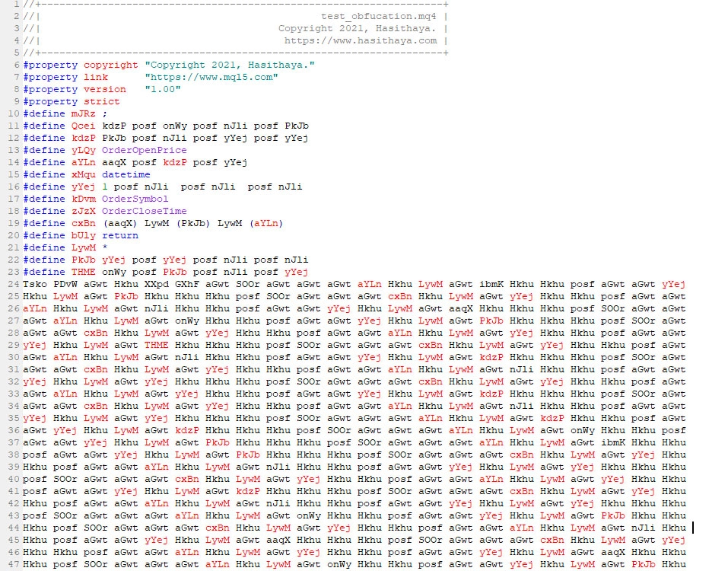Click the OrderOpenPrice identifier
728x571 pixels.
[x=145, y=150]
